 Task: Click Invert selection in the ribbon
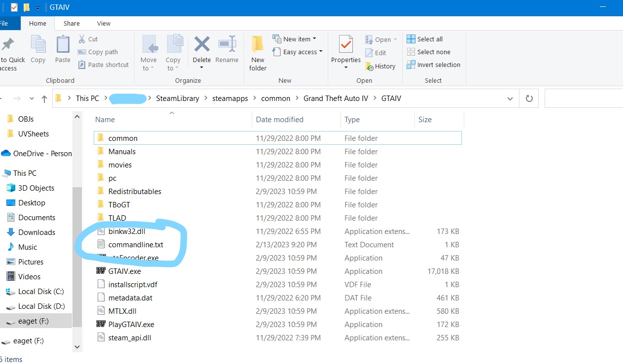(x=433, y=65)
